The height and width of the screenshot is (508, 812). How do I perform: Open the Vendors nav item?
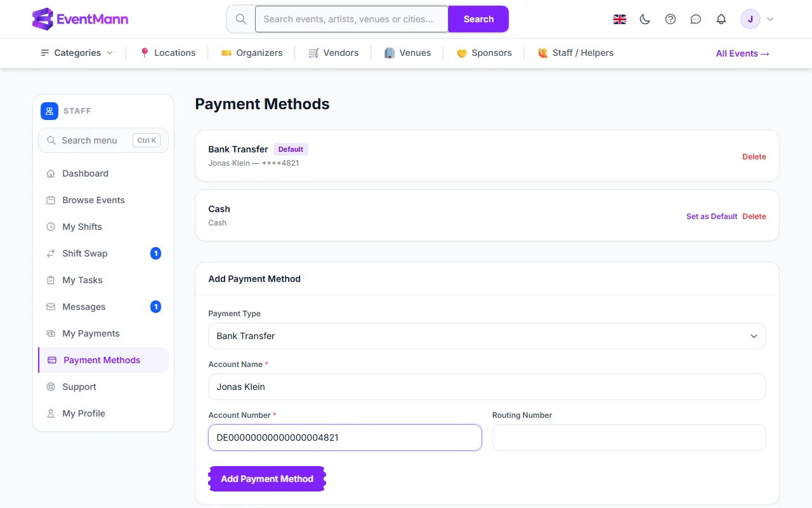(x=334, y=53)
